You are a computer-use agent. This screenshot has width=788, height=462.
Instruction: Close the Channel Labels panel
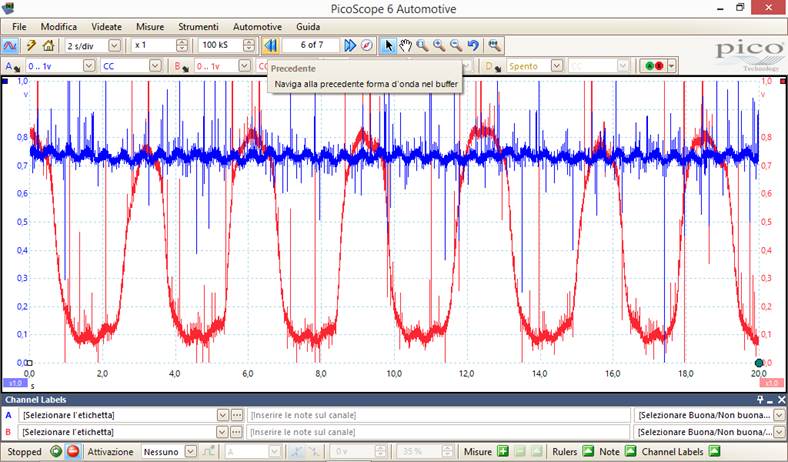click(x=781, y=400)
